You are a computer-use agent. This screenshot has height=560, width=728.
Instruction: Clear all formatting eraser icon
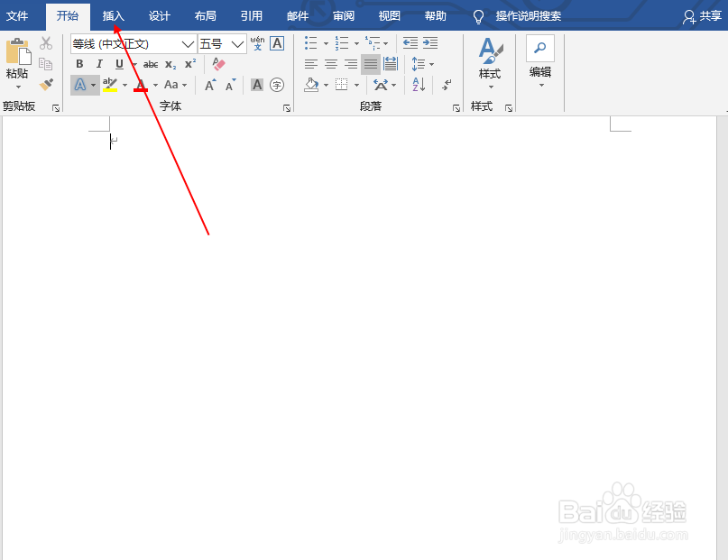click(x=218, y=63)
